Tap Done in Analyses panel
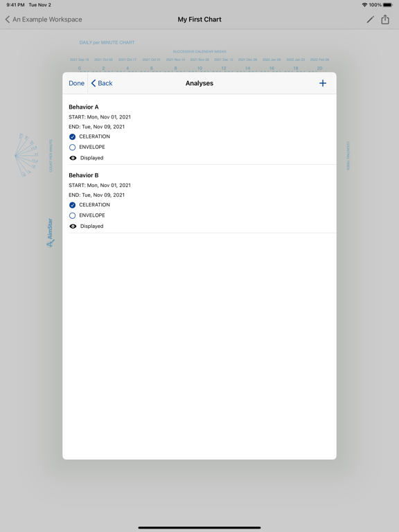The image size is (399, 532). click(76, 83)
